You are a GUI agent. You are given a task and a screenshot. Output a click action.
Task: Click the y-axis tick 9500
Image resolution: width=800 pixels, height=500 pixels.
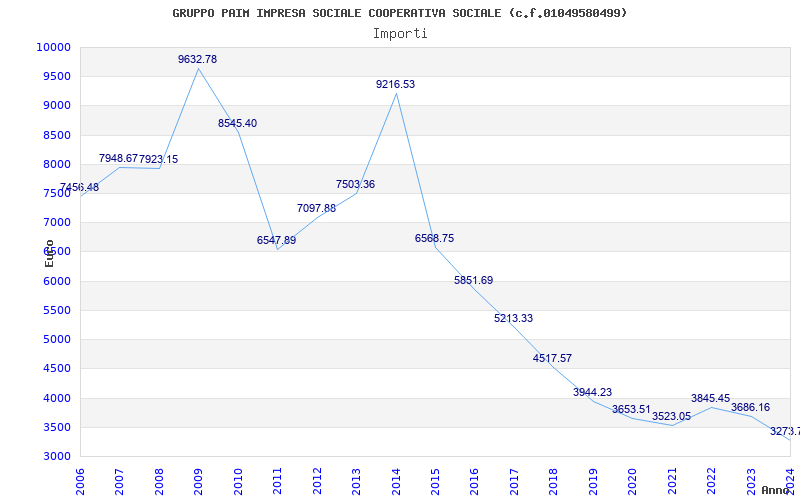(x=56, y=77)
